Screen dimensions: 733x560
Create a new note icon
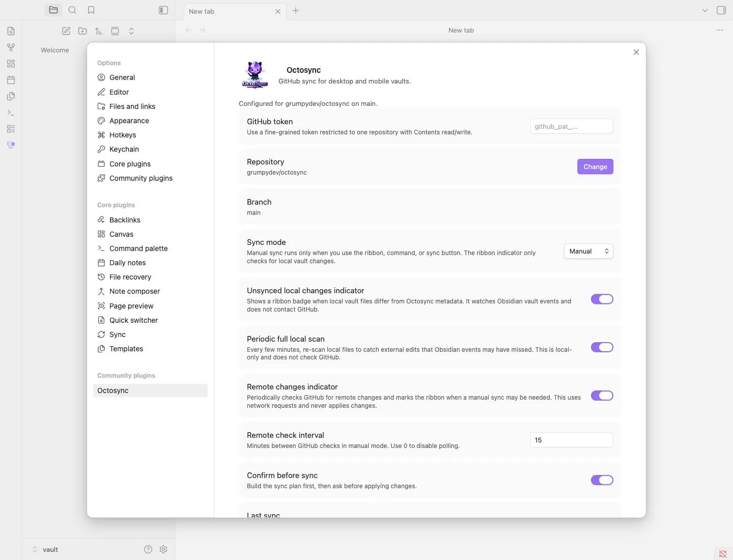tap(66, 31)
